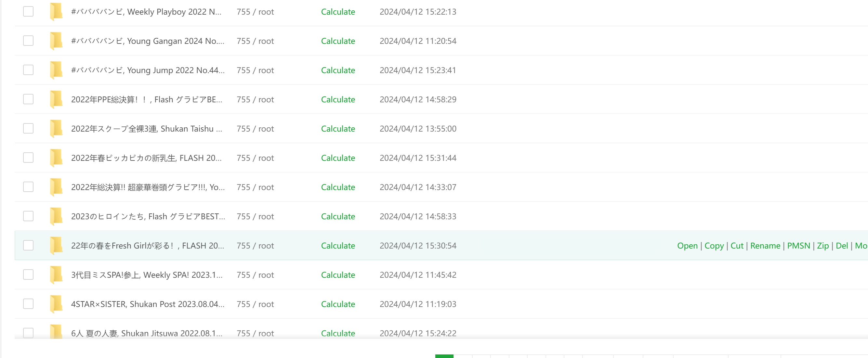
Task: Click folder icon next to Young Jump 2022 No.44
Action: pos(56,70)
